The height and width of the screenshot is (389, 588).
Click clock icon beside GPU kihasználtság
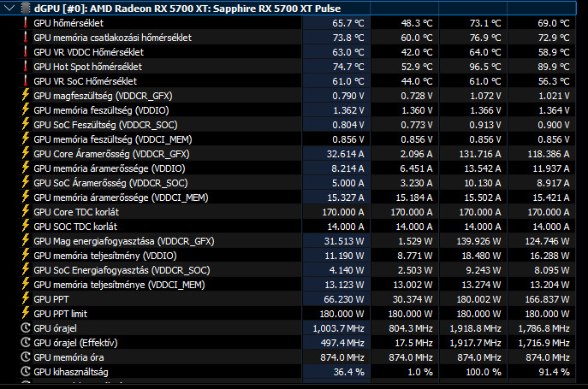[26, 372]
